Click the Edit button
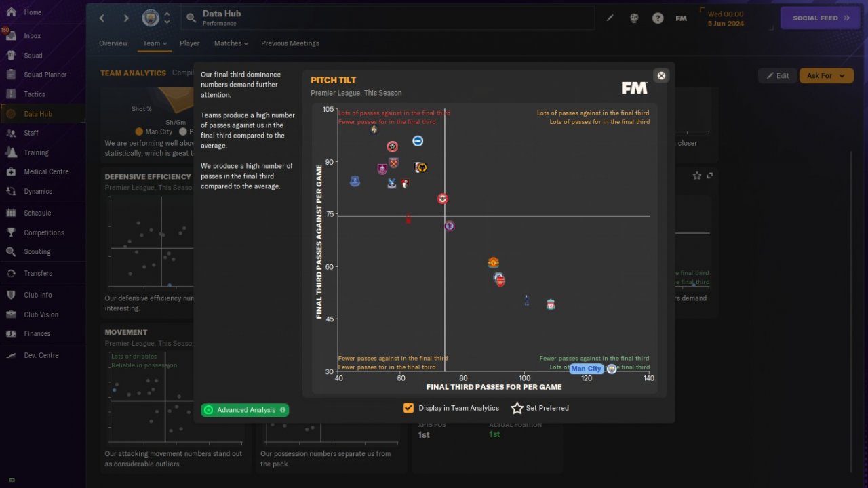 click(777, 75)
